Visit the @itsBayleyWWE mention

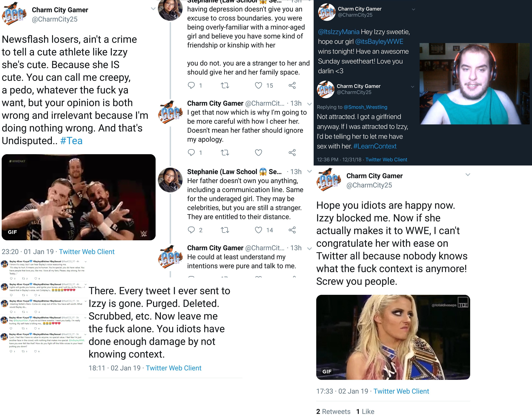point(379,42)
